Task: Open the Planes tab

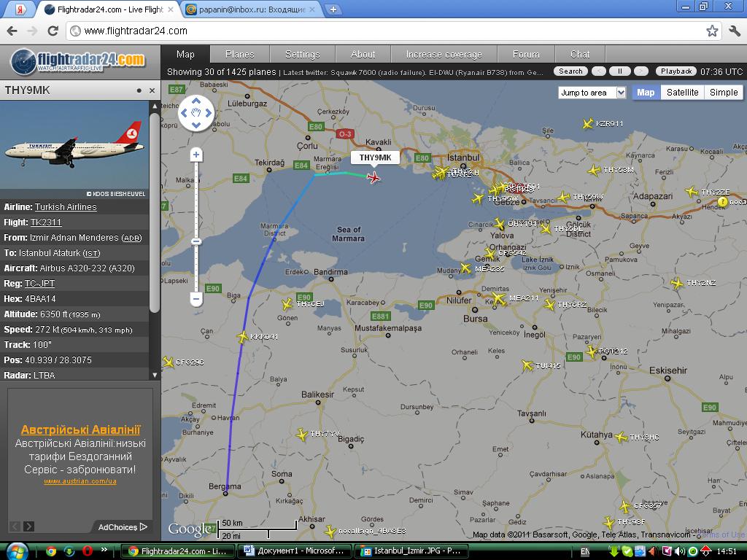Action: pyautogui.click(x=239, y=54)
